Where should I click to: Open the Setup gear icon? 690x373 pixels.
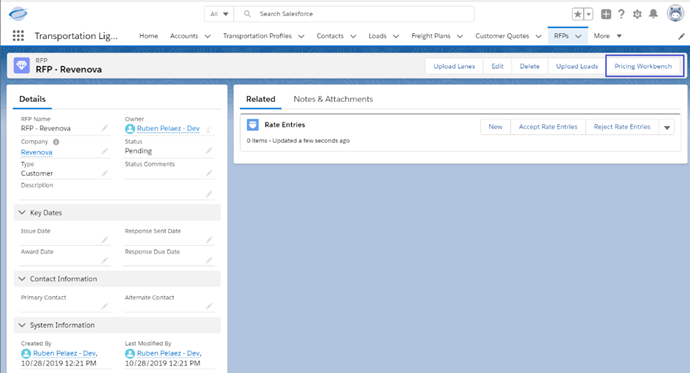pos(637,14)
